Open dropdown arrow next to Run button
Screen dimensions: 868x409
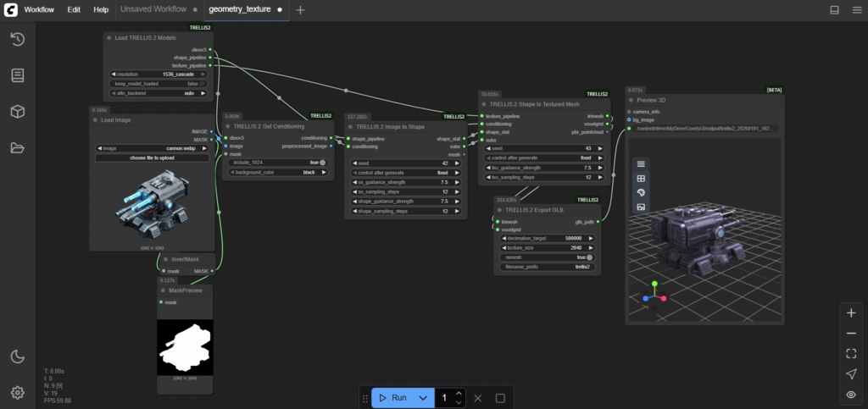[x=423, y=398]
